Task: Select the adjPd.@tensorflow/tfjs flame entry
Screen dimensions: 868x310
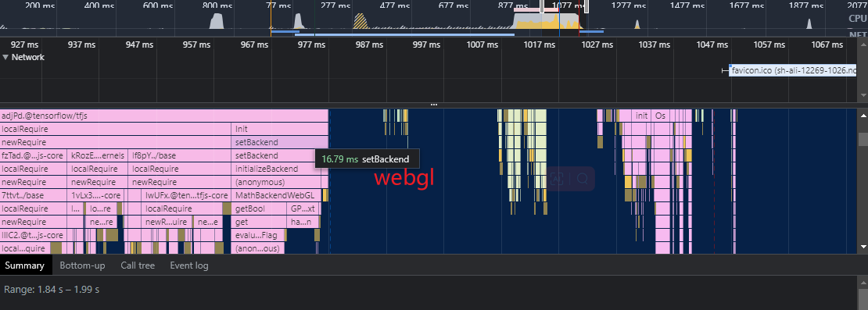Action: pyautogui.click(x=164, y=116)
